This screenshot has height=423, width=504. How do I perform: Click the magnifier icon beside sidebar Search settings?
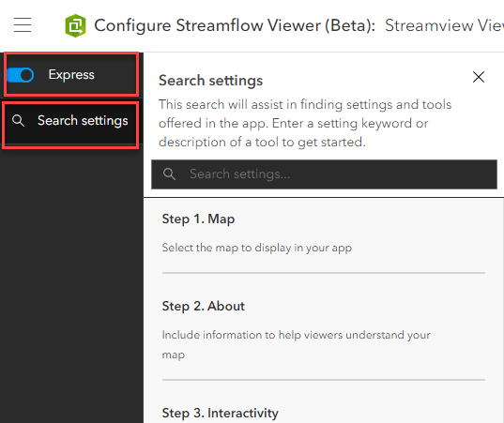pyautogui.click(x=18, y=121)
